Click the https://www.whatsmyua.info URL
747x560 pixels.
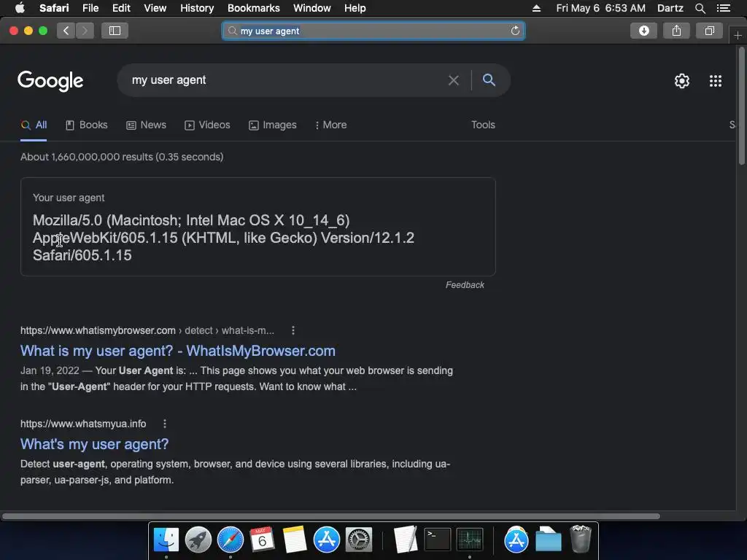[x=83, y=424]
